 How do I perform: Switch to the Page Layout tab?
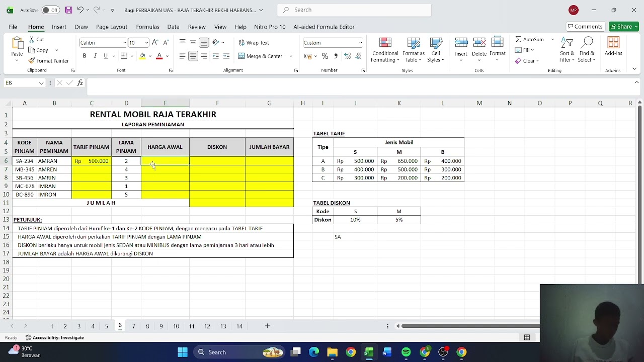[x=112, y=27]
